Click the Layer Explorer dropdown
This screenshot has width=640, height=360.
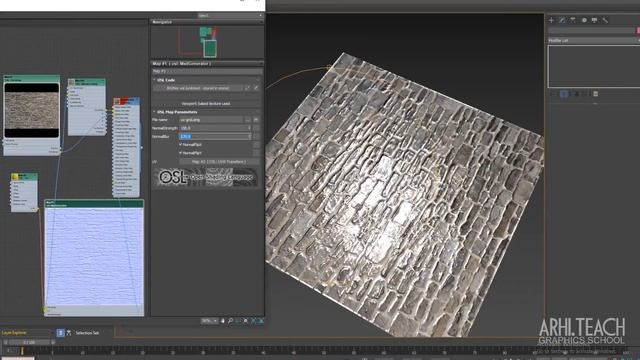(28, 333)
